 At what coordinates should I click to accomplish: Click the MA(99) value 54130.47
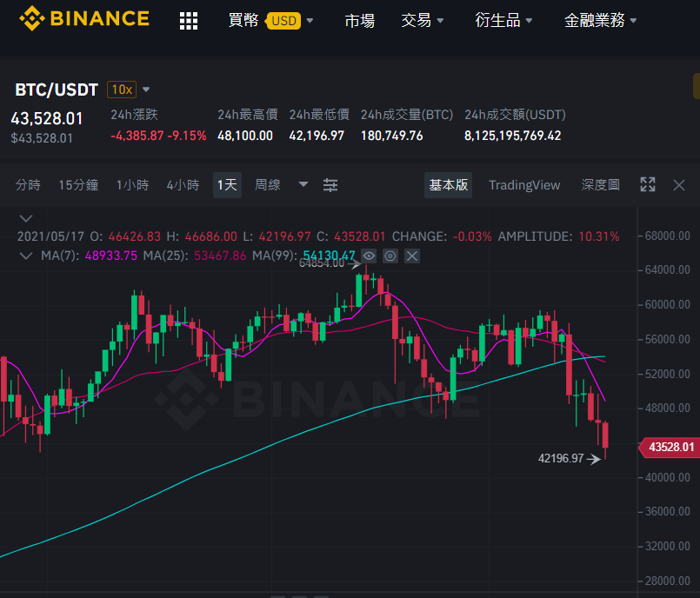[329, 256]
